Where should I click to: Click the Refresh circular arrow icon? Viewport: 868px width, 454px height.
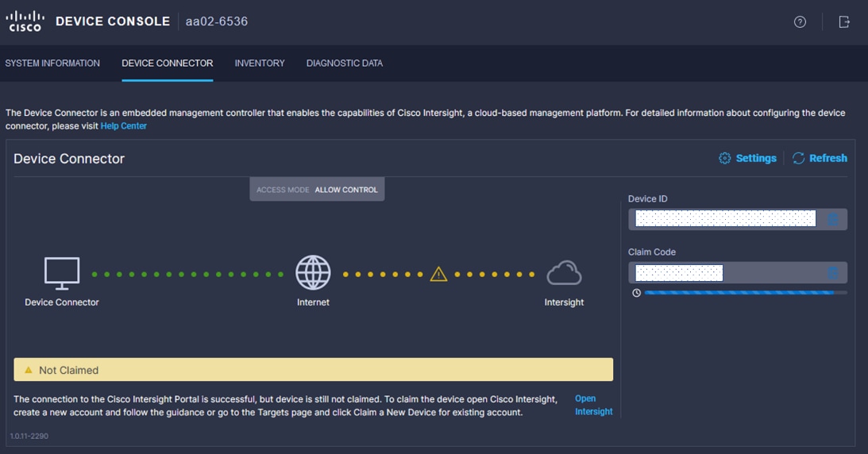798,158
